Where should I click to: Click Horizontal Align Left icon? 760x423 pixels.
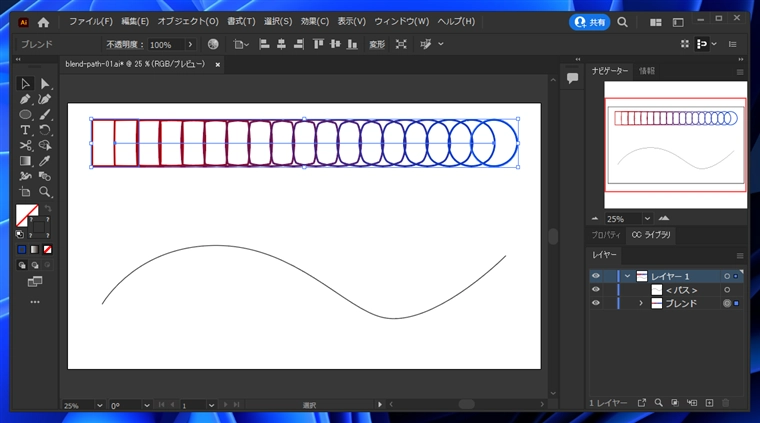click(x=264, y=44)
